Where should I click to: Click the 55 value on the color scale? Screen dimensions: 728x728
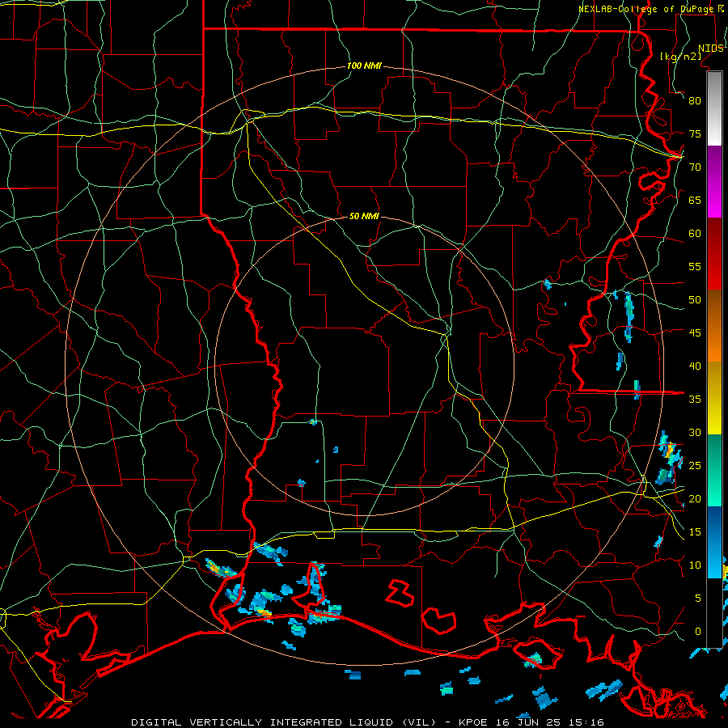[x=695, y=266]
